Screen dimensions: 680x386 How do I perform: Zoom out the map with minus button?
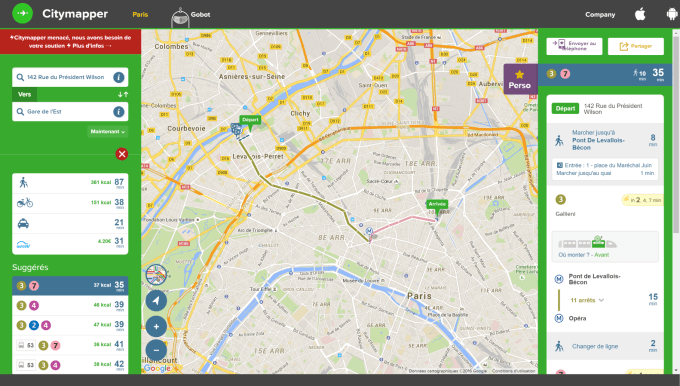pos(156,350)
